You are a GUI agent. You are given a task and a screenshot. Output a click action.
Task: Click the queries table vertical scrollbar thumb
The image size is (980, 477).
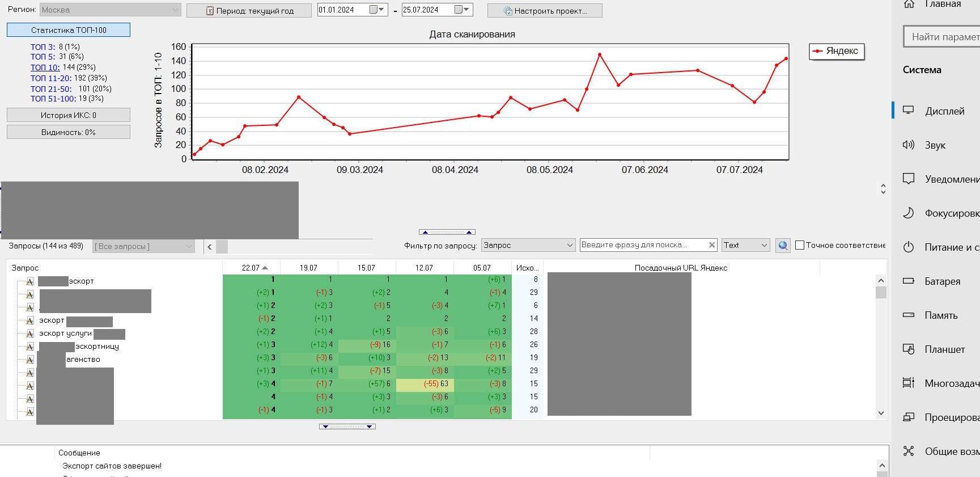pos(881,292)
